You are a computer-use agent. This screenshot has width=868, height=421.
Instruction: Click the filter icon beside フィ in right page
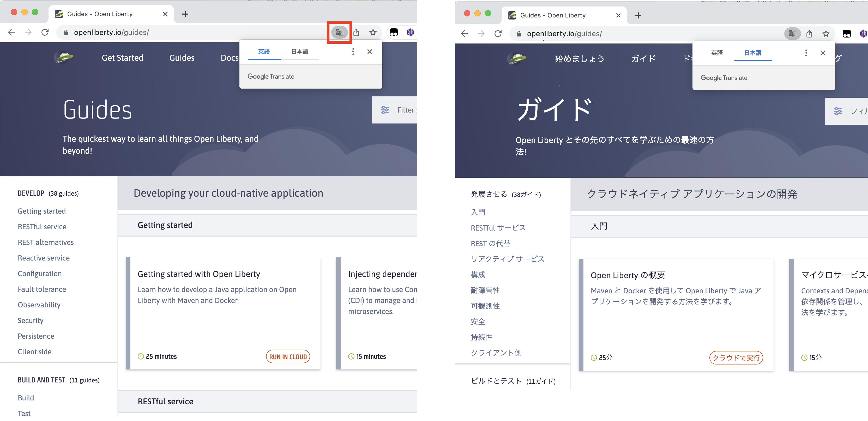coord(838,112)
